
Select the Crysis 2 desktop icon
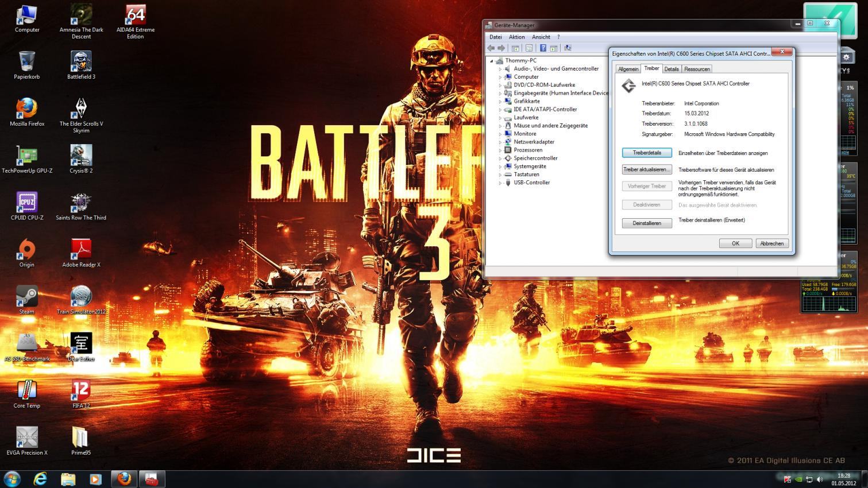pos(81,159)
